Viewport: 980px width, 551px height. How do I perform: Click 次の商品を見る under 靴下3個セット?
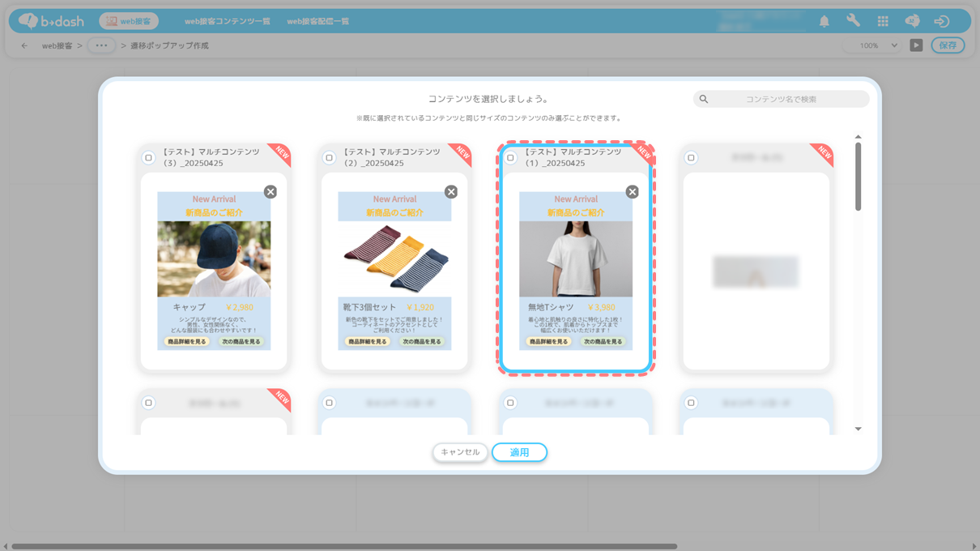click(421, 342)
